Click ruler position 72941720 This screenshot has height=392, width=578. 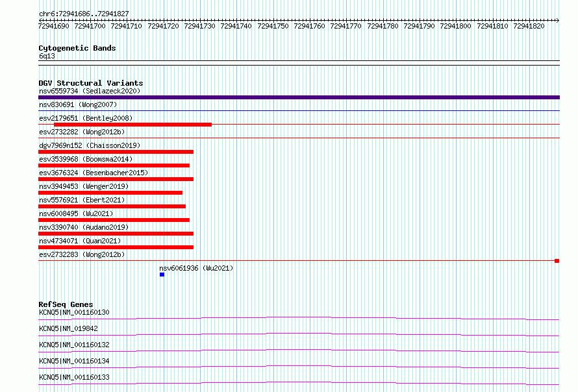[x=163, y=26]
